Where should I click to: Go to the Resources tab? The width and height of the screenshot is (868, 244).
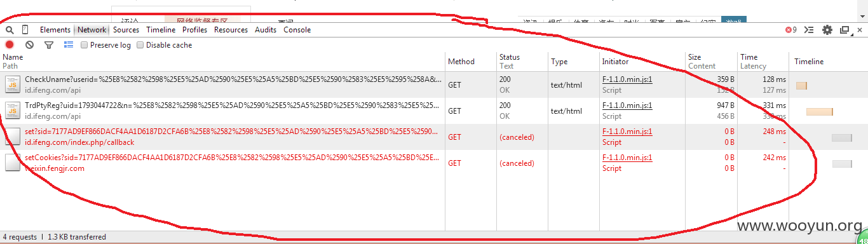tap(231, 30)
